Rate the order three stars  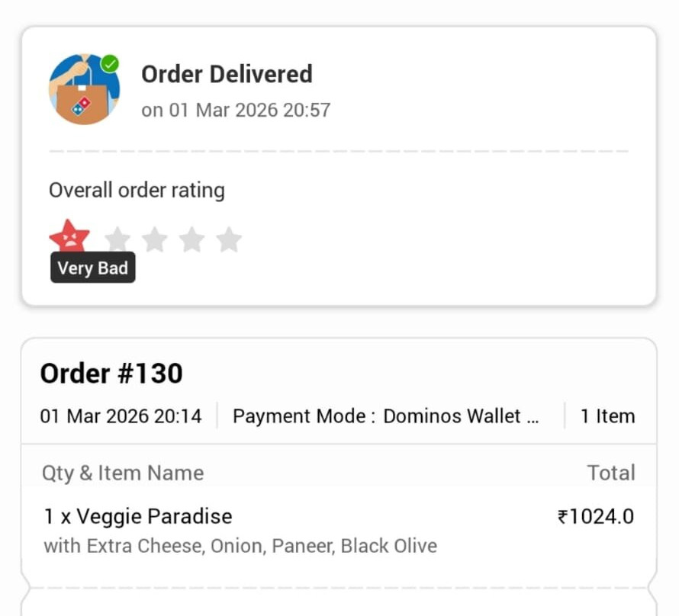155,239
